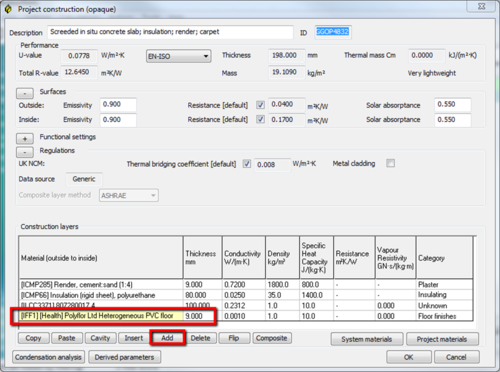500x372 pixels.
Task: Click the application icon in title bar
Action: (x=8, y=9)
